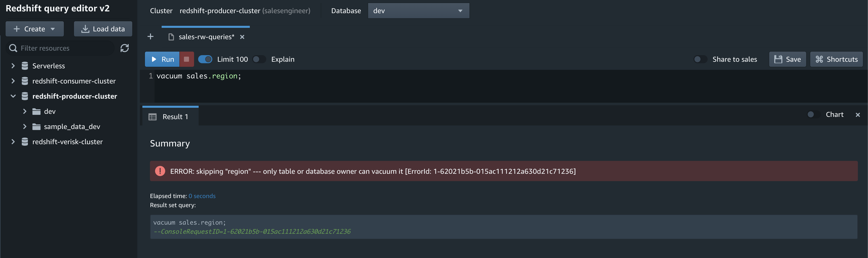Expand the redshift-consumer-cluster node

point(13,81)
